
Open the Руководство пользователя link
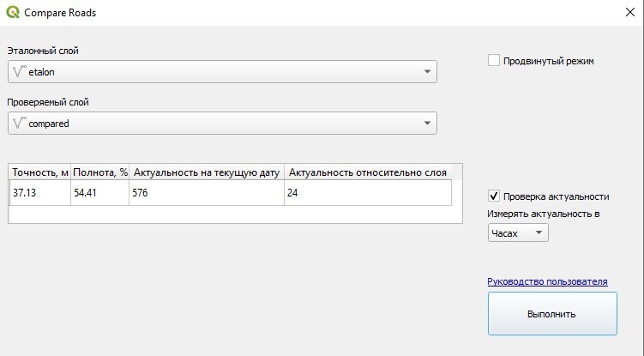547,281
